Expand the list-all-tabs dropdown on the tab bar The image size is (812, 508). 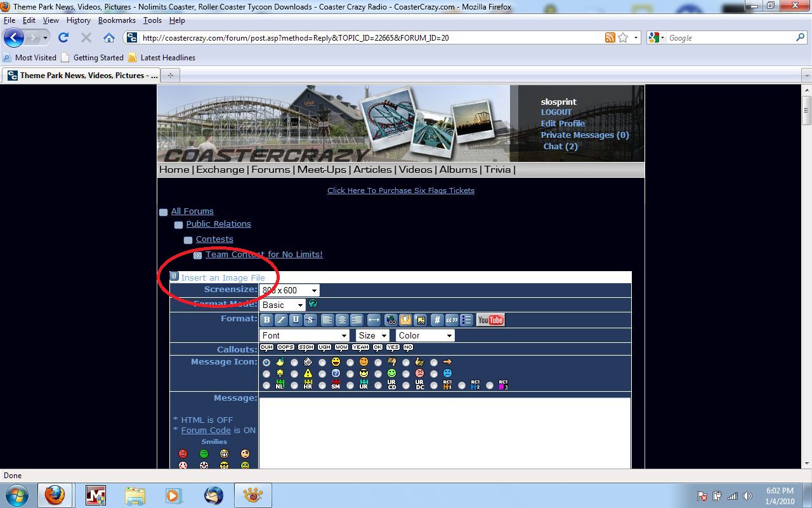click(x=806, y=76)
